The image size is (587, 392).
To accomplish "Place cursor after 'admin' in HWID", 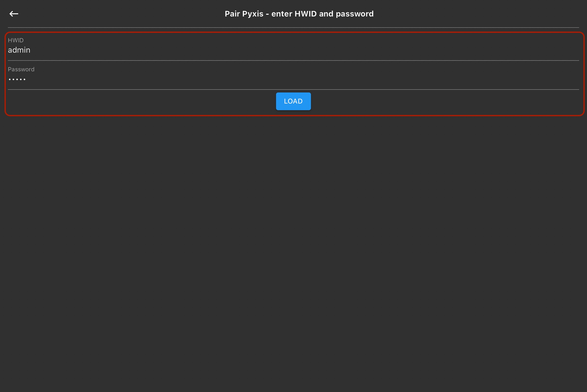I will (x=31, y=50).
